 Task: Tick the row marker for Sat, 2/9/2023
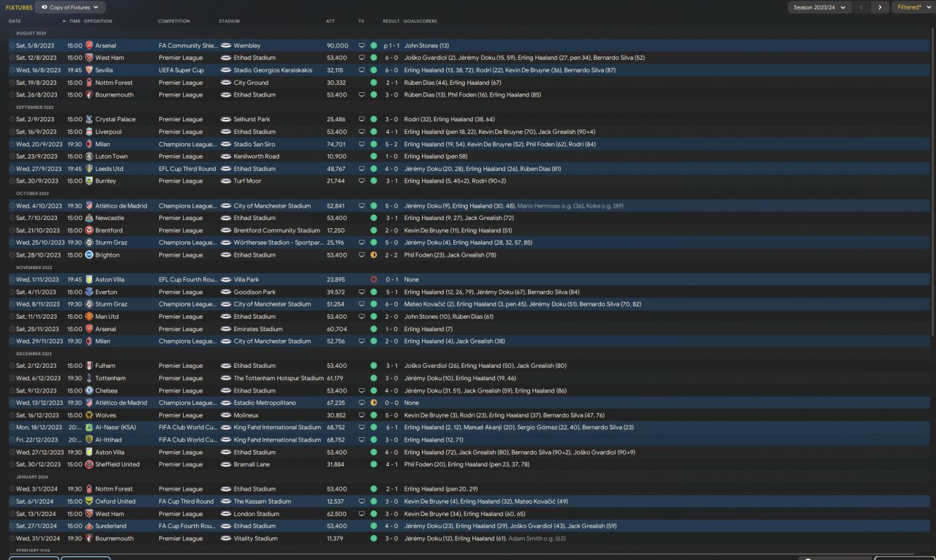pos(12,119)
